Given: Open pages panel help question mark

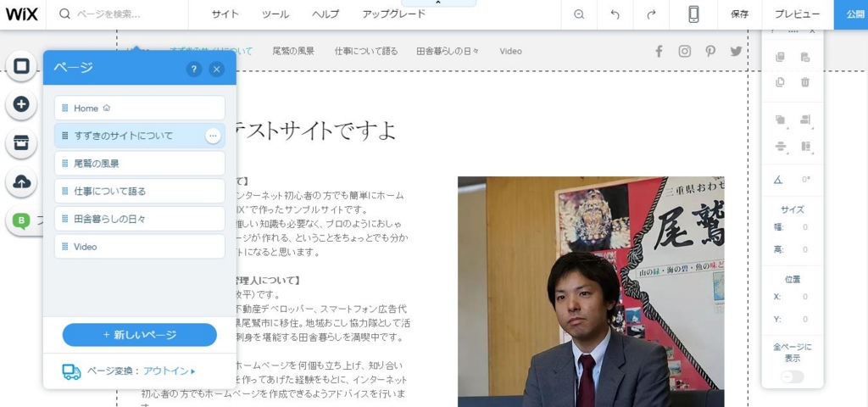Looking at the screenshot, I should click(x=194, y=70).
